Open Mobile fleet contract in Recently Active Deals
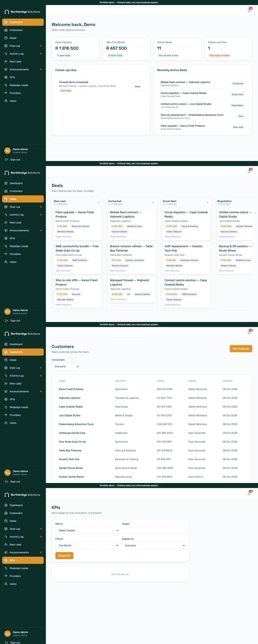 click(203, 84)
